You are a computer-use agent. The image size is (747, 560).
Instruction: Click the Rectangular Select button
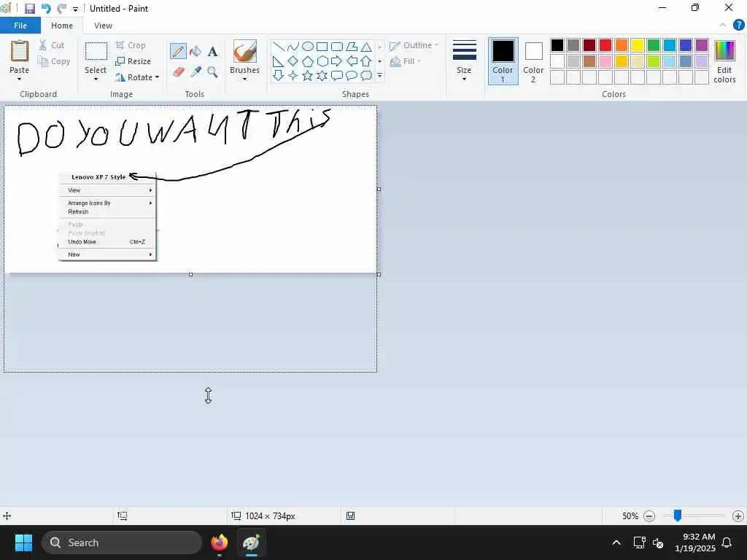96,51
